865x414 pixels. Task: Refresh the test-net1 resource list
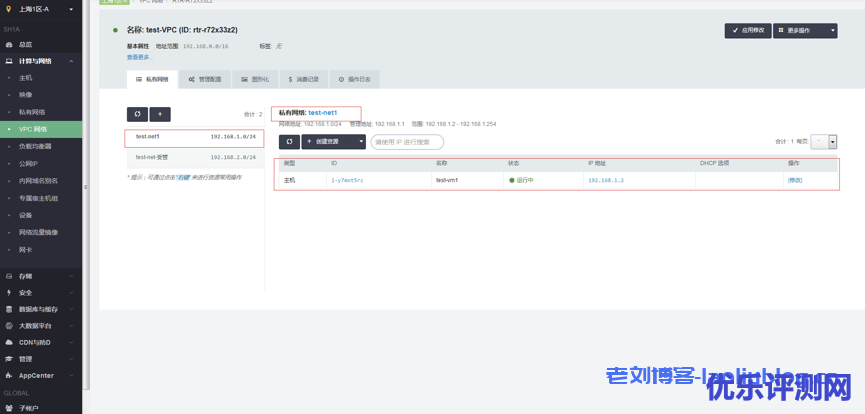tap(288, 142)
